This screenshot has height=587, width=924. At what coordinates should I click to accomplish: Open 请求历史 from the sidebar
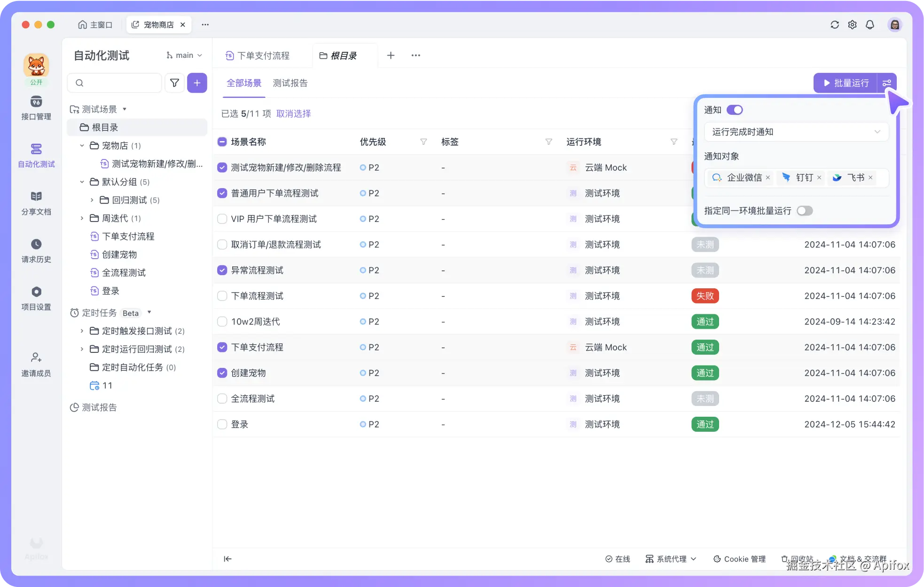click(36, 251)
